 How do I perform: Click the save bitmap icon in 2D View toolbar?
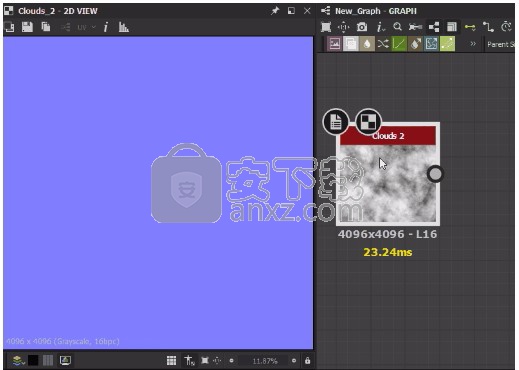(x=27, y=27)
